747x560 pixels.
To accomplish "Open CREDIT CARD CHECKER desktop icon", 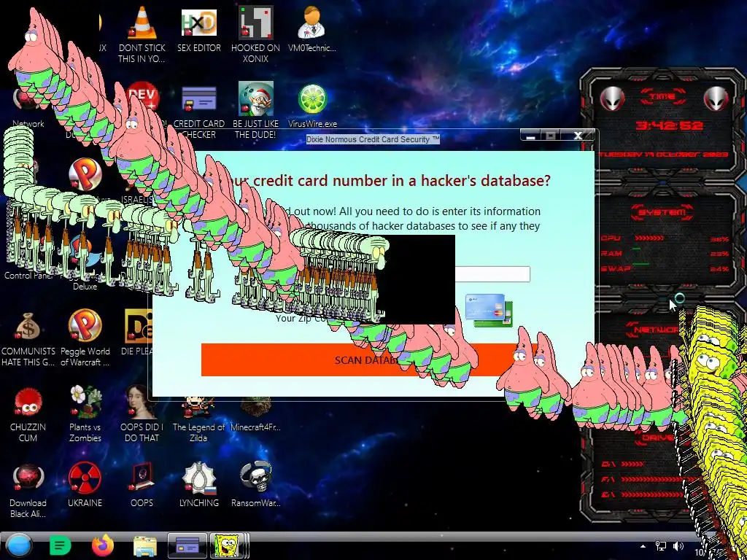I will coord(199,99).
